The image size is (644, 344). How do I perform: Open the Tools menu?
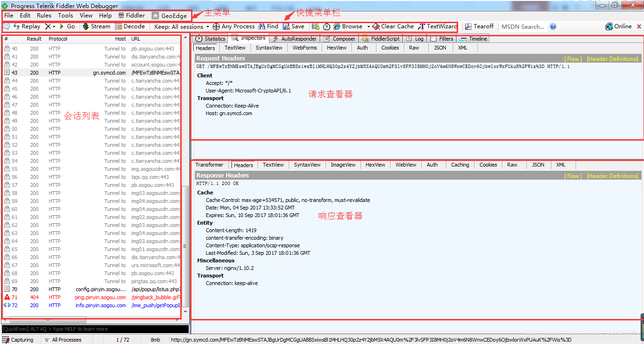(66, 16)
